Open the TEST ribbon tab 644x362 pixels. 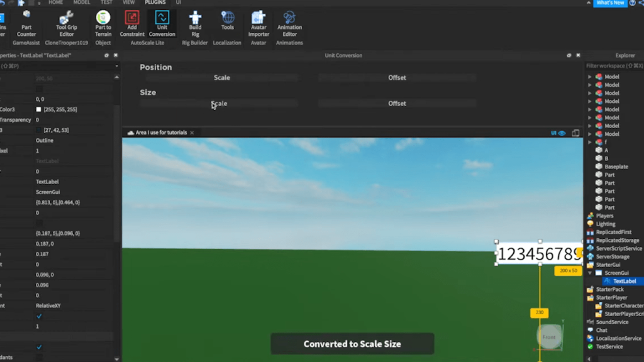tap(106, 3)
